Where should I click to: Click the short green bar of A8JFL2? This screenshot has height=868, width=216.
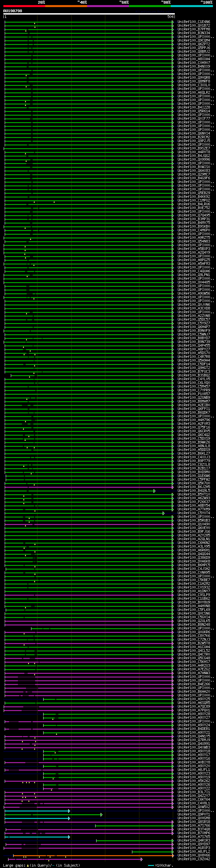coord(152,852)
